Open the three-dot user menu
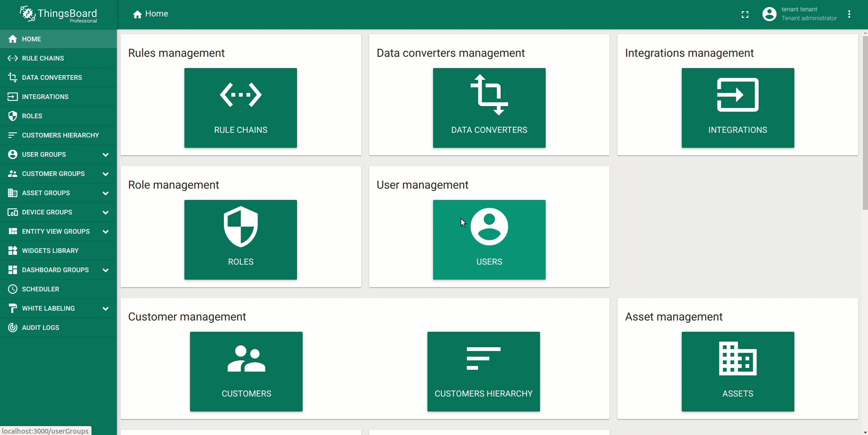Screen dimensions: 868x435 coord(849,15)
